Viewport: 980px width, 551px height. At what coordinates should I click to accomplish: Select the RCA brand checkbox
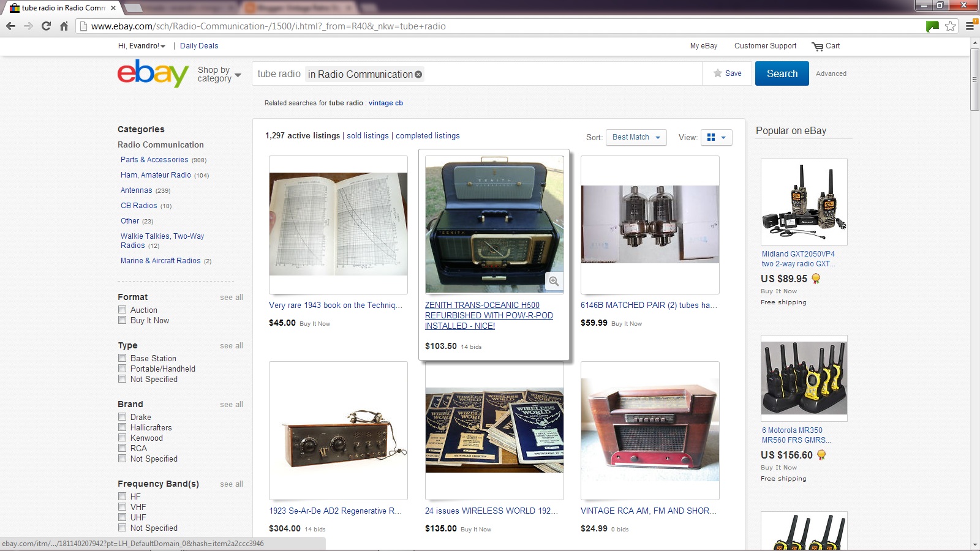[x=123, y=448]
